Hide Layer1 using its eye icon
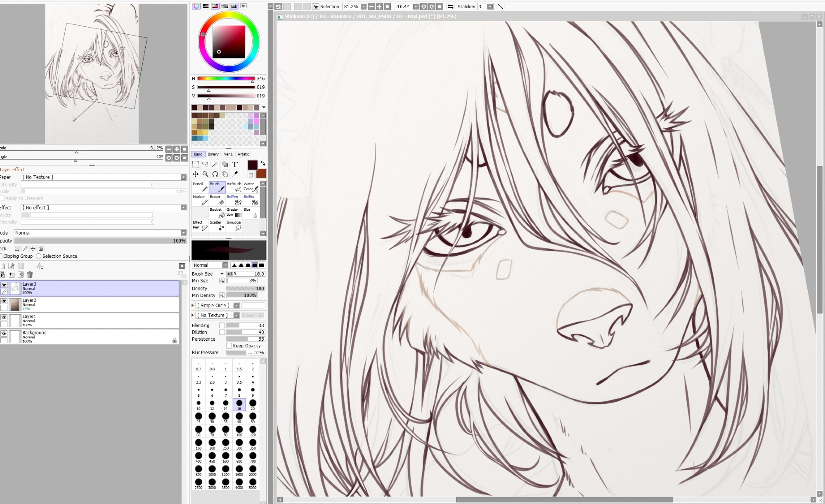 [x=4, y=317]
